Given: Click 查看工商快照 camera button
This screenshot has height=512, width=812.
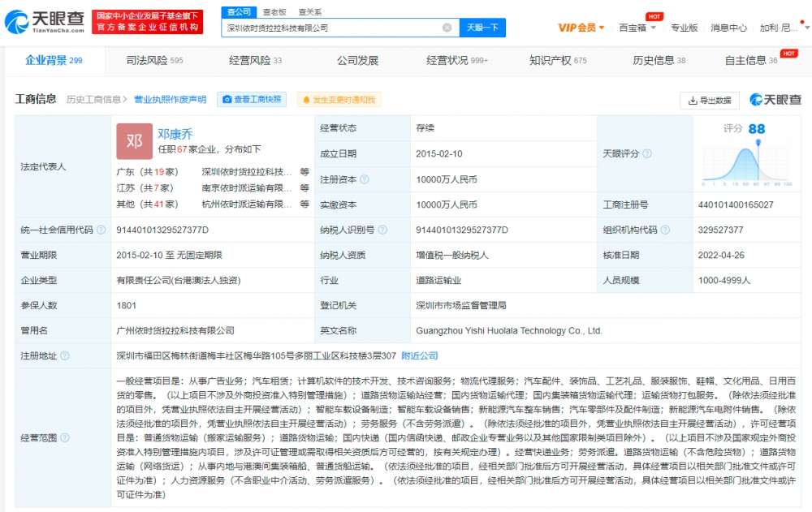Looking at the screenshot, I should coord(252,99).
